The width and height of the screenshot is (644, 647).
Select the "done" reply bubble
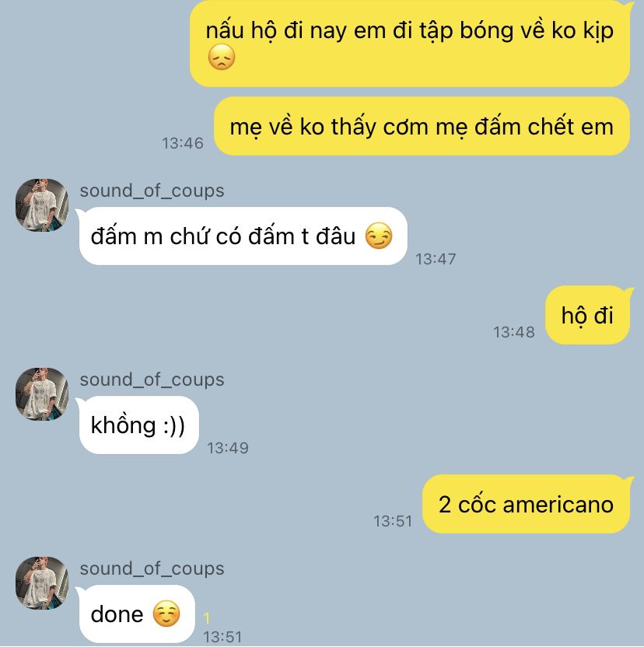135,614
